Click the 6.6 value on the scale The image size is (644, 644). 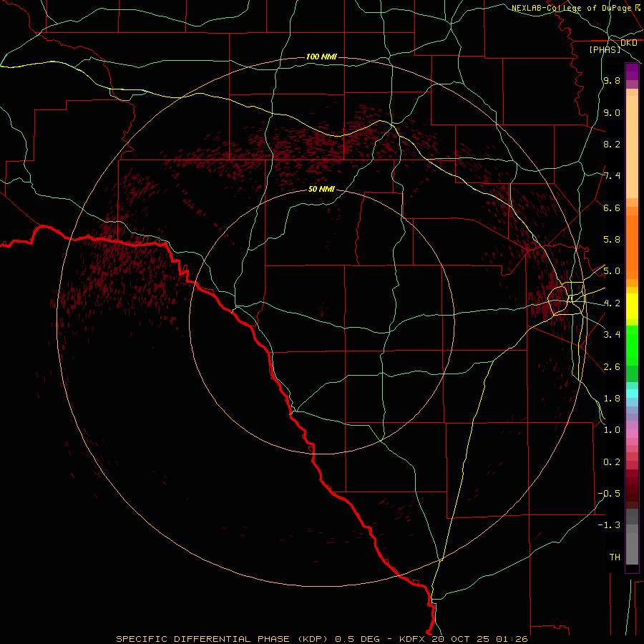612,208
